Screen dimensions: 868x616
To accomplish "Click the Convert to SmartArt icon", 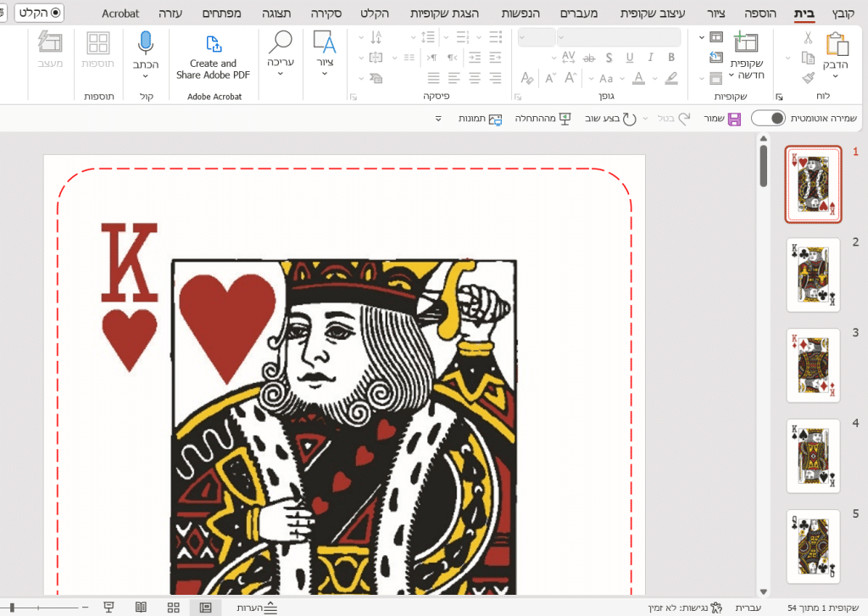I will [x=376, y=78].
